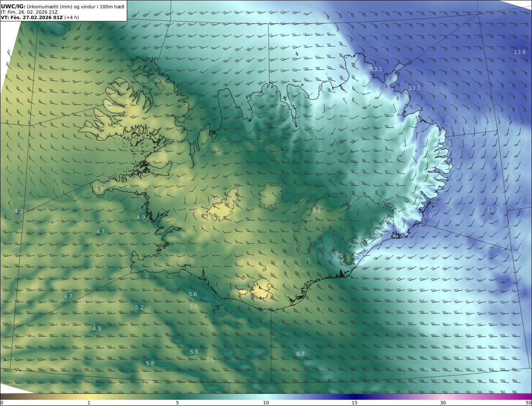Click the 6.7 value on the map
Viewport: 532px width, 406px height.
(x=300, y=354)
